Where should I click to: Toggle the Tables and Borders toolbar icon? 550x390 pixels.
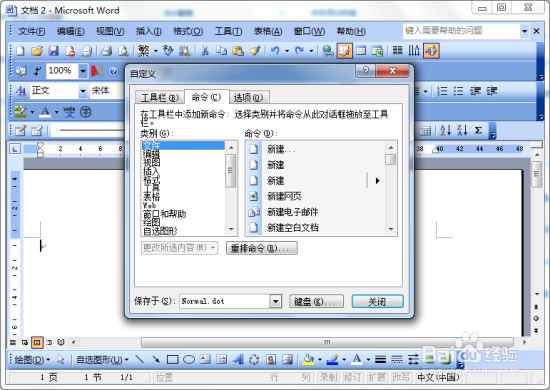[x=344, y=51]
